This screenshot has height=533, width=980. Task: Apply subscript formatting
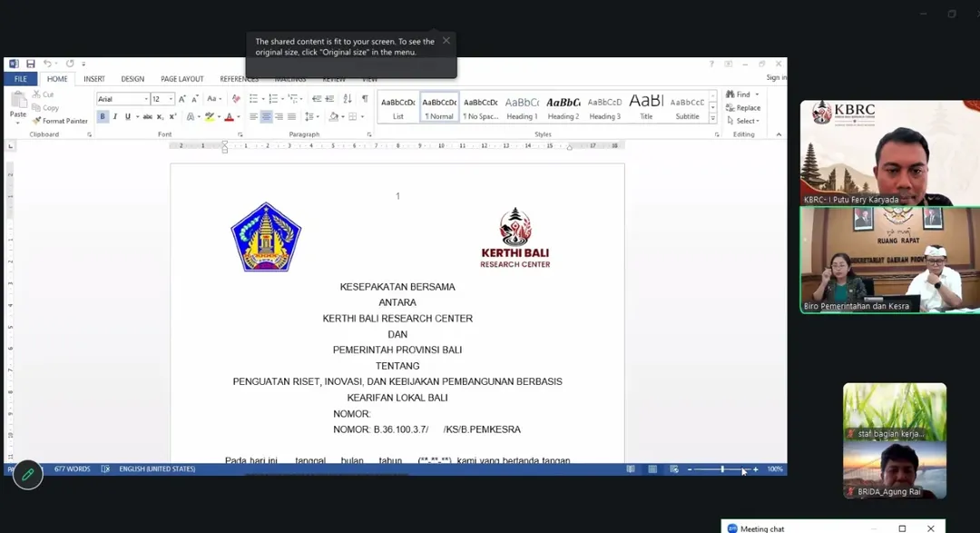point(160,116)
